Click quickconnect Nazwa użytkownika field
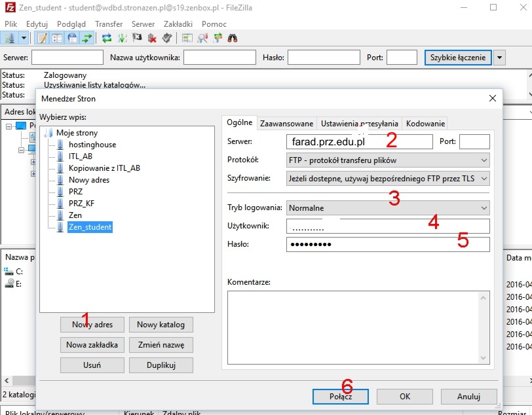The height and width of the screenshot is (415, 532). click(x=219, y=58)
